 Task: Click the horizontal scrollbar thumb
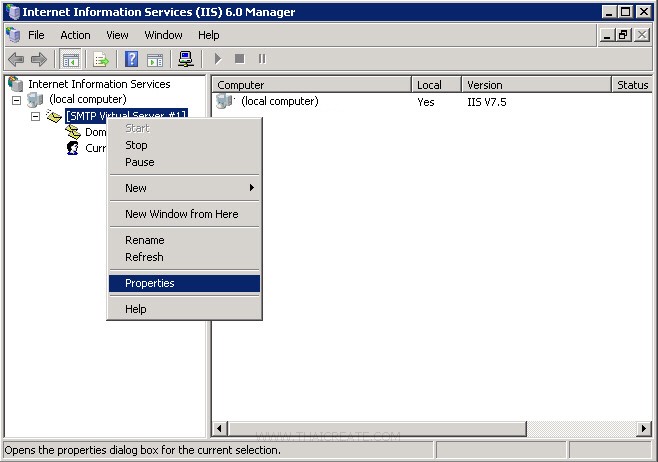click(377, 429)
